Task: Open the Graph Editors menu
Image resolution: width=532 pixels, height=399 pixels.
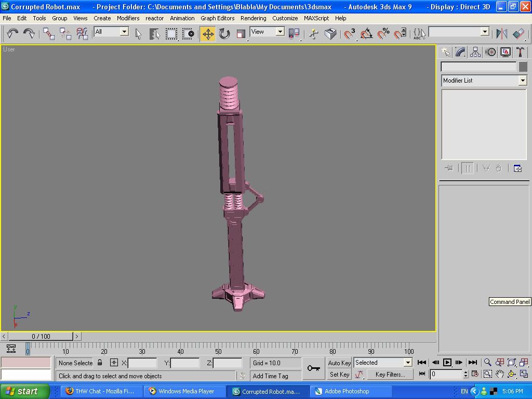Action: click(x=218, y=18)
